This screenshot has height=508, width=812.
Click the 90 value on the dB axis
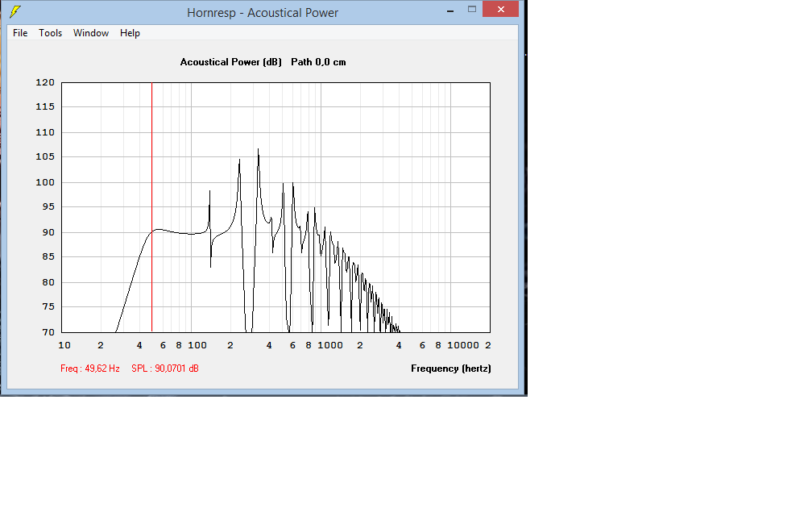tap(48, 233)
